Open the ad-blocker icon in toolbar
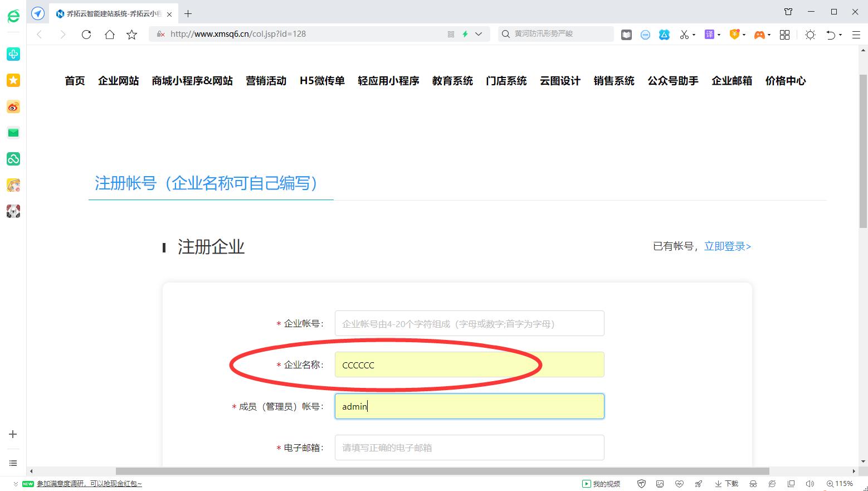This screenshot has height=491, width=868. (x=645, y=34)
